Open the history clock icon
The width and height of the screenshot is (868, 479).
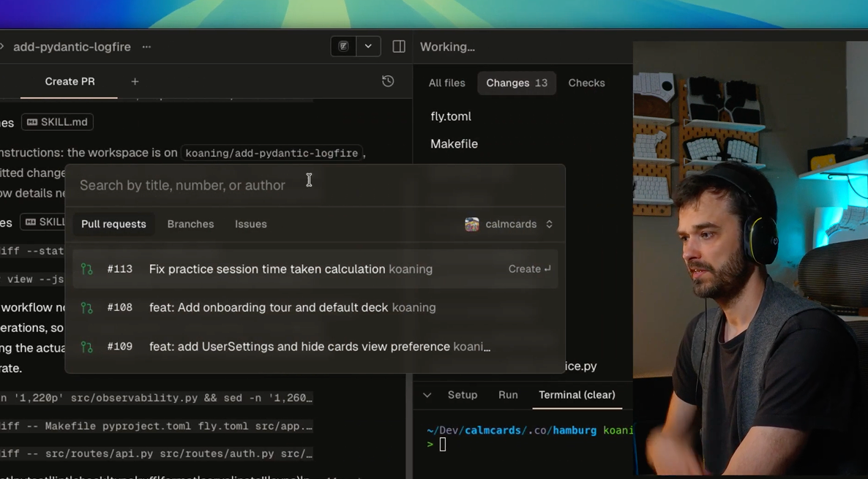(388, 81)
